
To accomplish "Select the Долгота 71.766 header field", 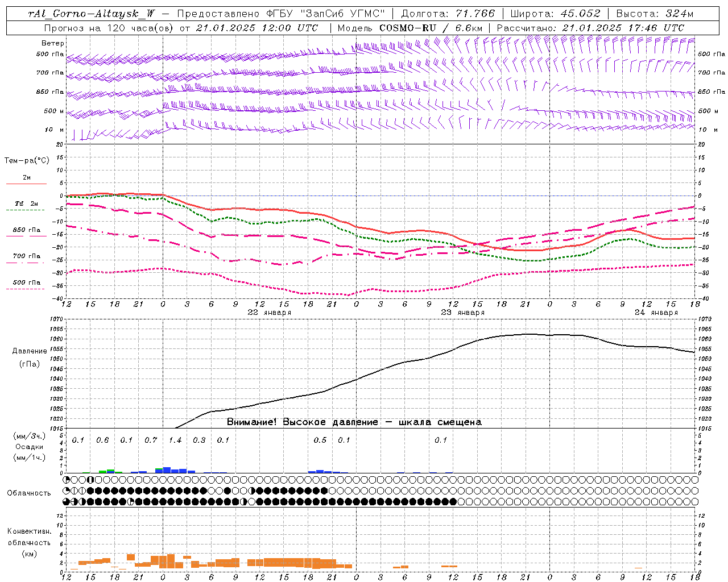I will (x=449, y=14).
